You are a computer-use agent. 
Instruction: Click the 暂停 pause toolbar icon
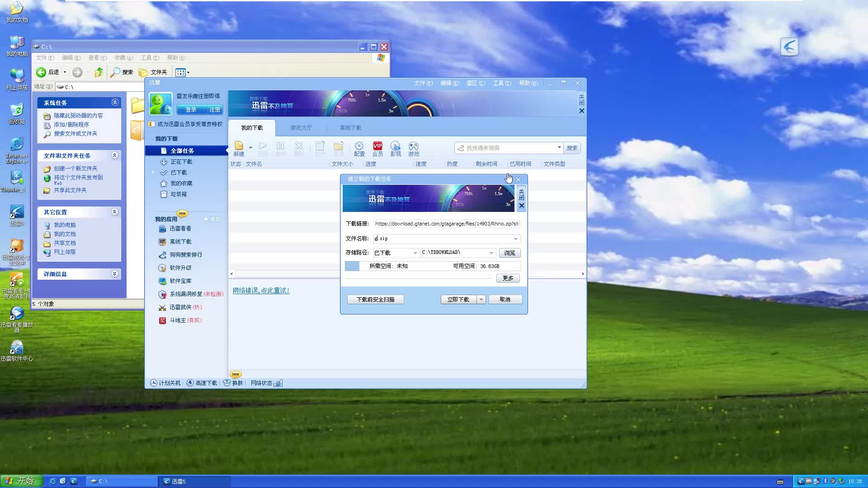[x=281, y=148]
